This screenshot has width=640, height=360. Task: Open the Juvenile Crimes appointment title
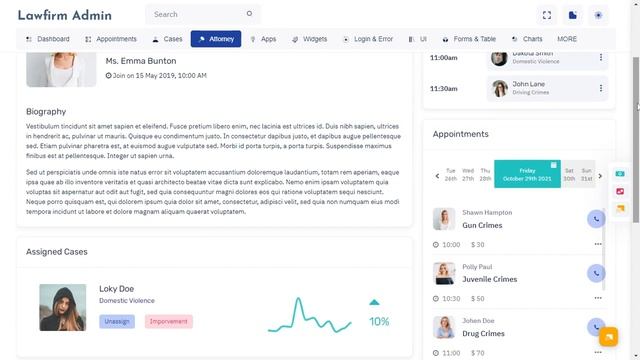click(489, 279)
